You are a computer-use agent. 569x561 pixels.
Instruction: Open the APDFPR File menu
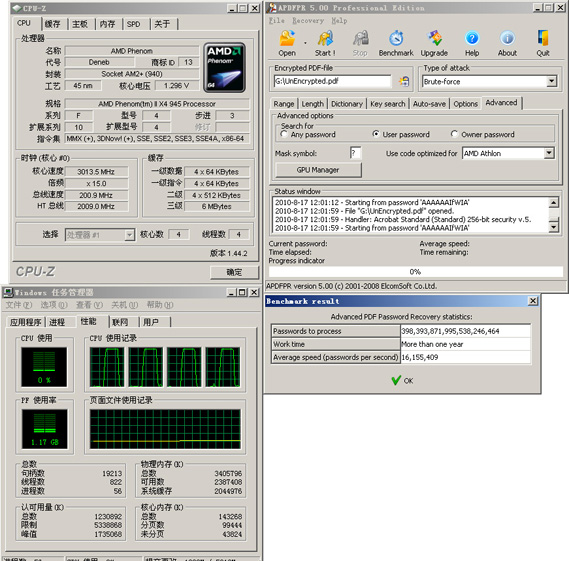277,21
